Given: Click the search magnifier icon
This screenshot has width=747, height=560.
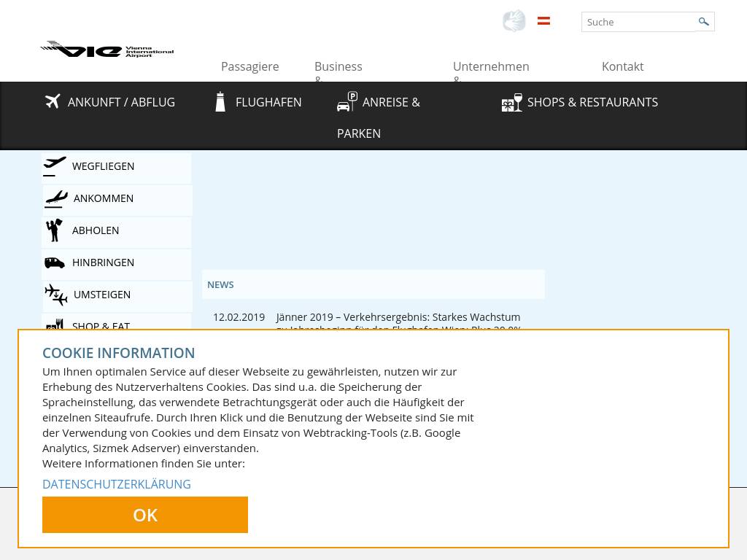Looking at the screenshot, I should pos(704,22).
